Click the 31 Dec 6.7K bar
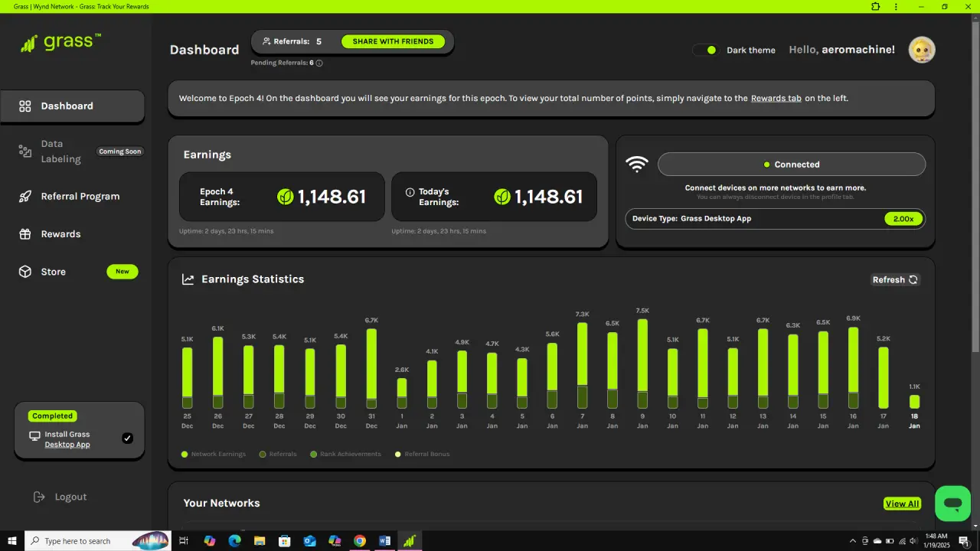Image resolution: width=980 pixels, height=551 pixels. point(371,369)
